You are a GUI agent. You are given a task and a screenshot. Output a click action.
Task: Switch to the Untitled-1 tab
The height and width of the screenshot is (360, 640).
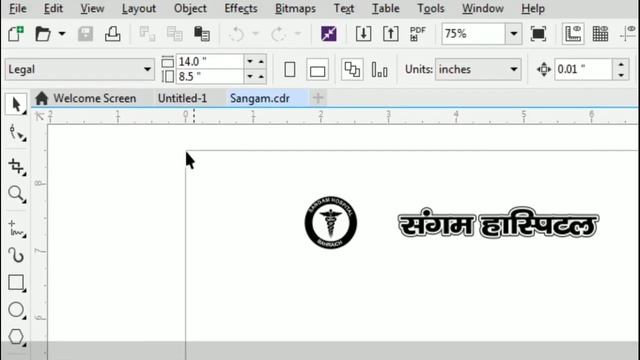pyautogui.click(x=182, y=98)
